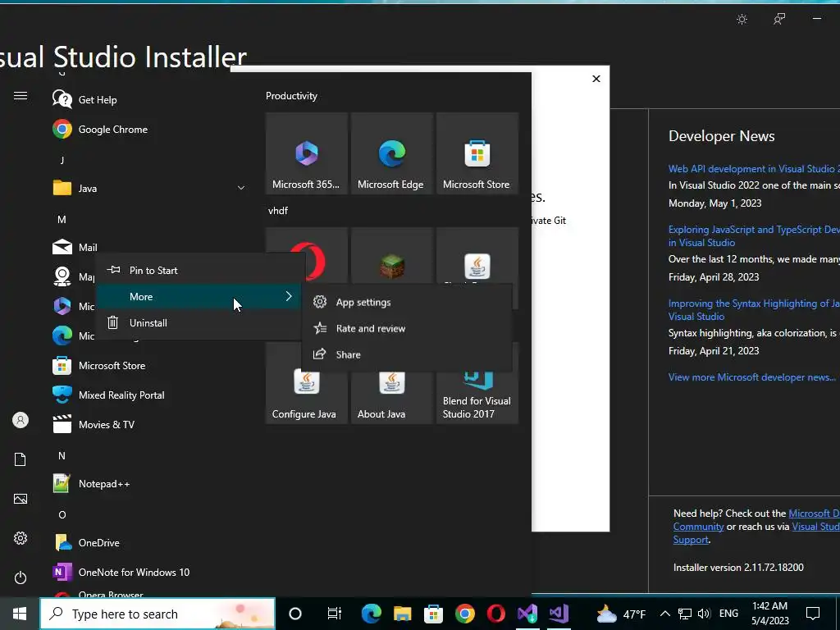Click the letter J header in app list
The width and height of the screenshot is (840, 630).
(x=62, y=160)
